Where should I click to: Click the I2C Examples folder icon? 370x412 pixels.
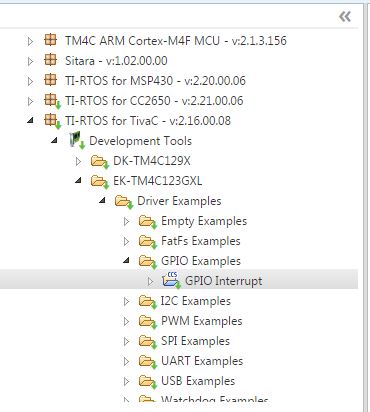point(148,302)
